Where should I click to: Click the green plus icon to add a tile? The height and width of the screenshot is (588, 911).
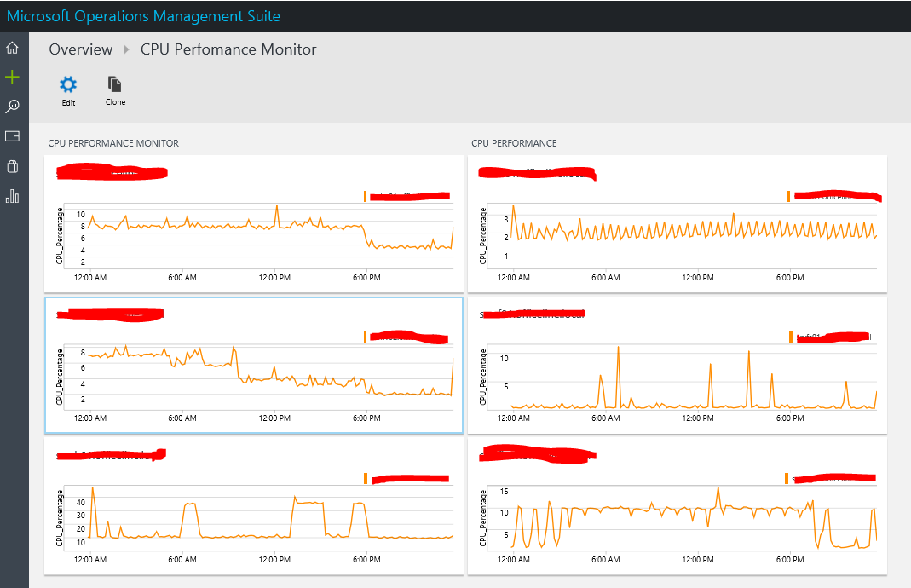(12, 77)
